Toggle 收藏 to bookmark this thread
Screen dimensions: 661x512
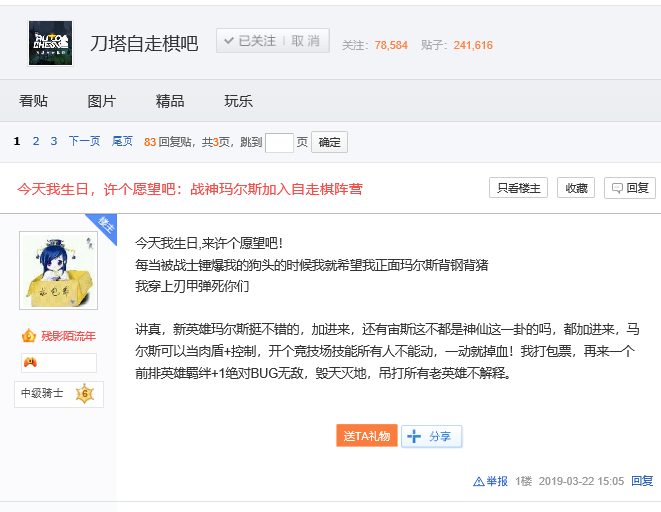coord(576,187)
